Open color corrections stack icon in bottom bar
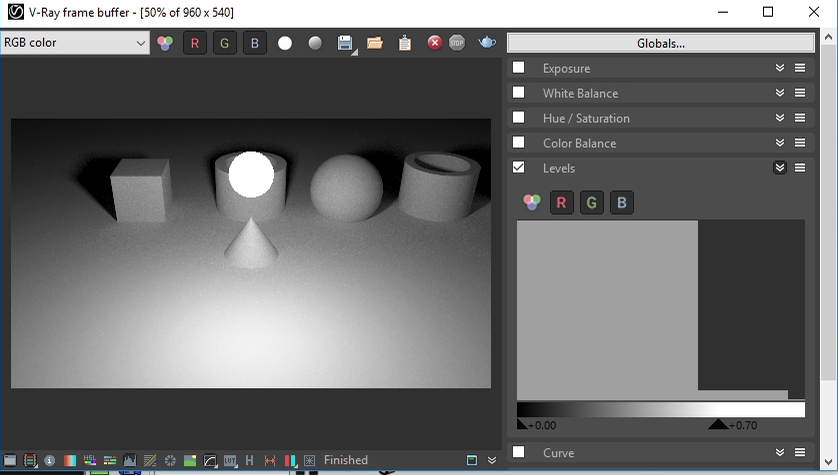838x475 pixels. tap(30, 460)
